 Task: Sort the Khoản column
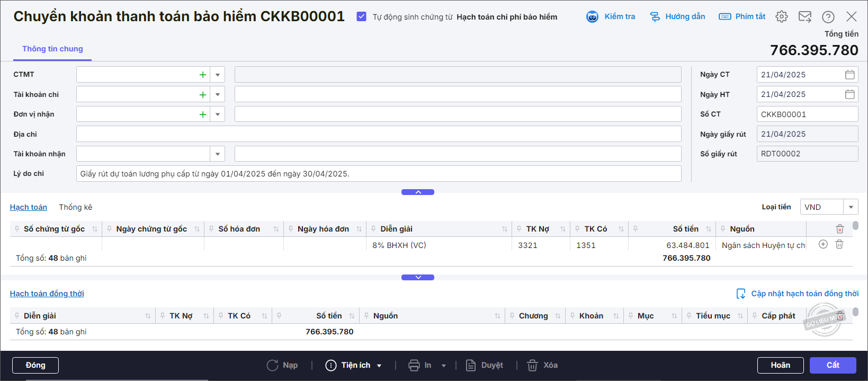[616, 316]
